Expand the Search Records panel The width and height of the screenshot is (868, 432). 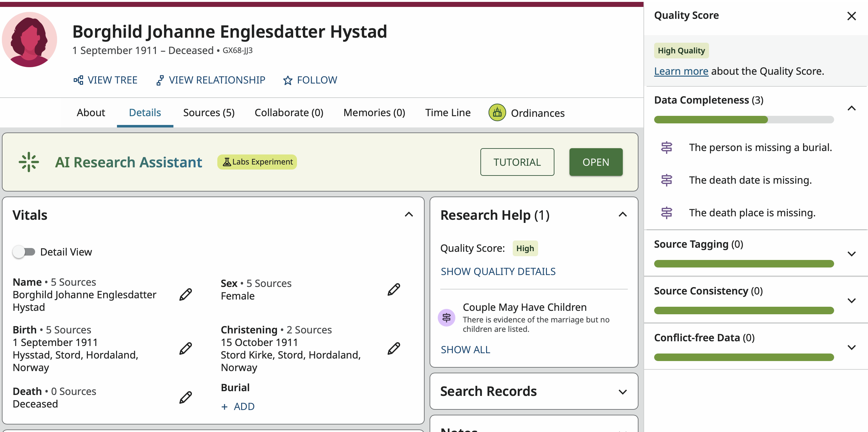click(x=622, y=391)
